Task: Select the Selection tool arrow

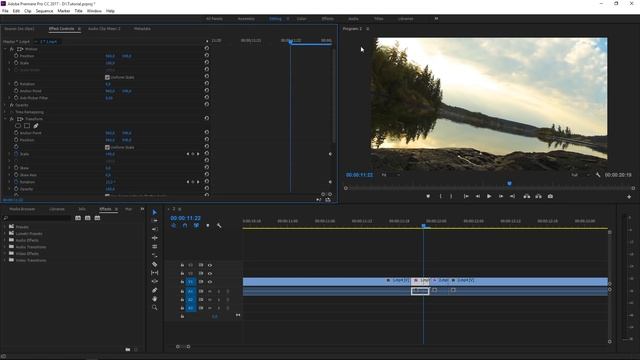Action: point(154,212)
